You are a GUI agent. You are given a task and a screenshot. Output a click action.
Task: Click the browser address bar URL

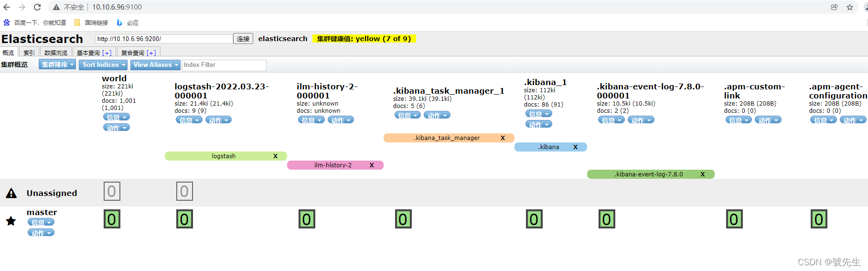(x=117, y=7)
